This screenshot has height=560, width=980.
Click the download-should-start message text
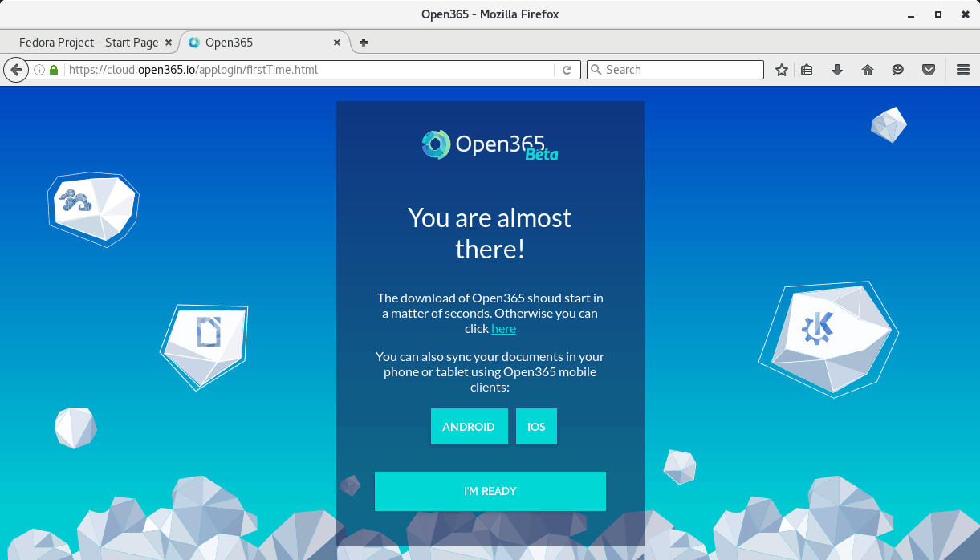tap(490, 314)
